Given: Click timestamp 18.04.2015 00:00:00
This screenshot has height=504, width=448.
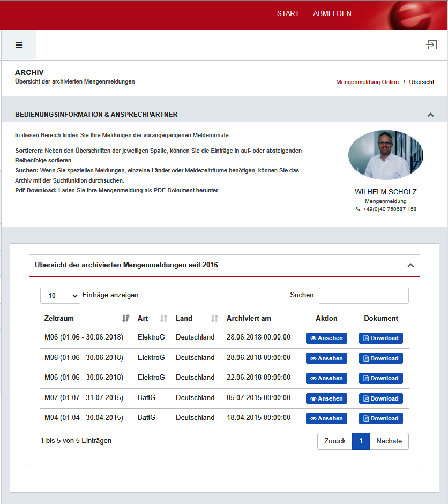Looking at the screenshot, I should click(258, 418).
